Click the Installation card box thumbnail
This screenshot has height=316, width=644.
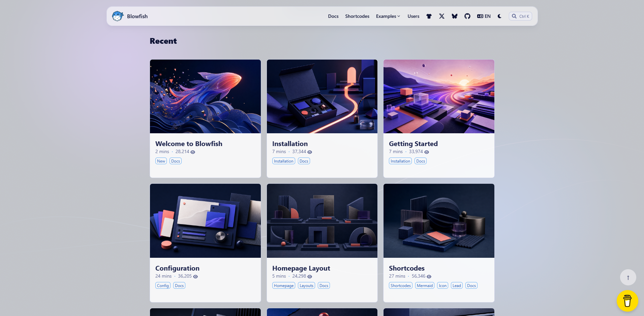322,97
